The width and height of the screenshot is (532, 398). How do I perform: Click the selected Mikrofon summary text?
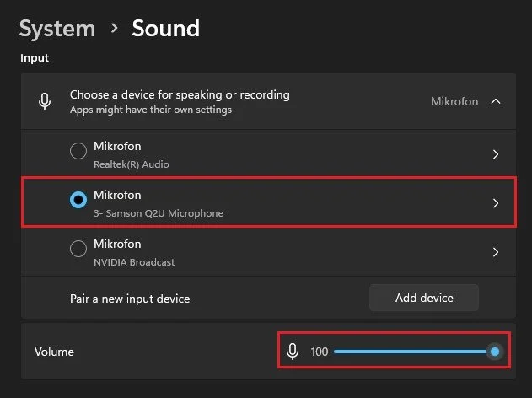pyautogui.click(x=454, y=101)
